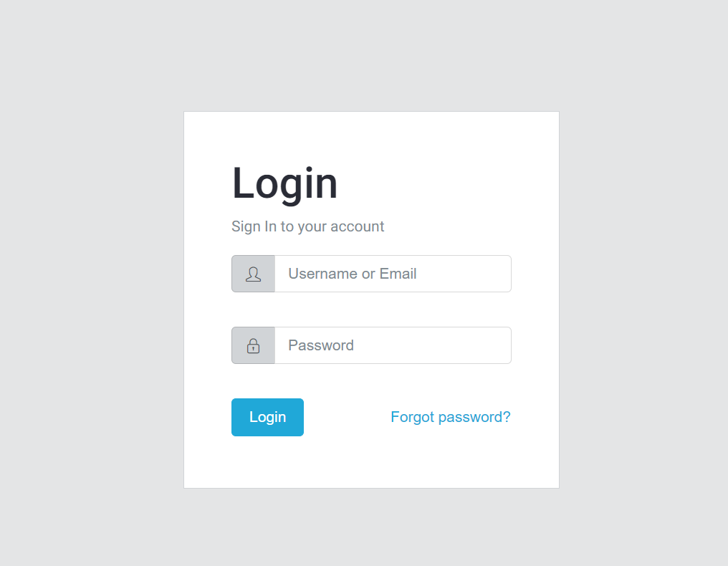Click the padlock icon
728x566 pixels.
click(x=253, y=345)
